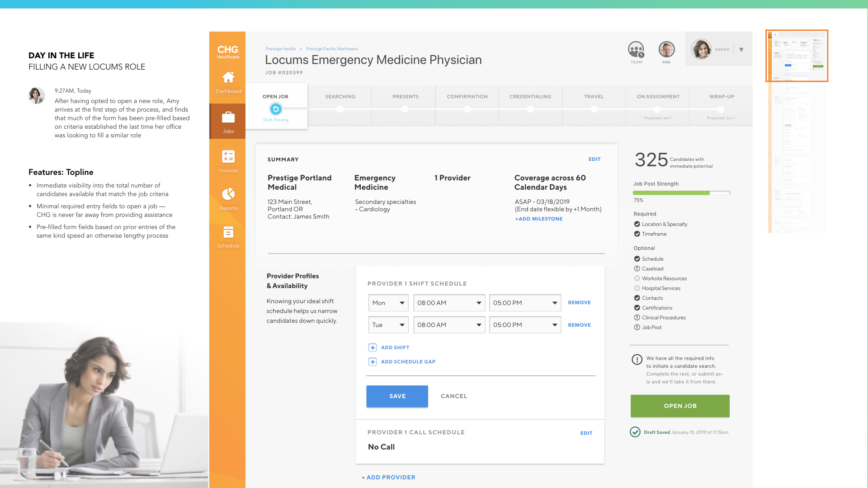Select the Confirmation stage tab
The width and height of the screenshot is (868, 488).
[x=467, y=106]
